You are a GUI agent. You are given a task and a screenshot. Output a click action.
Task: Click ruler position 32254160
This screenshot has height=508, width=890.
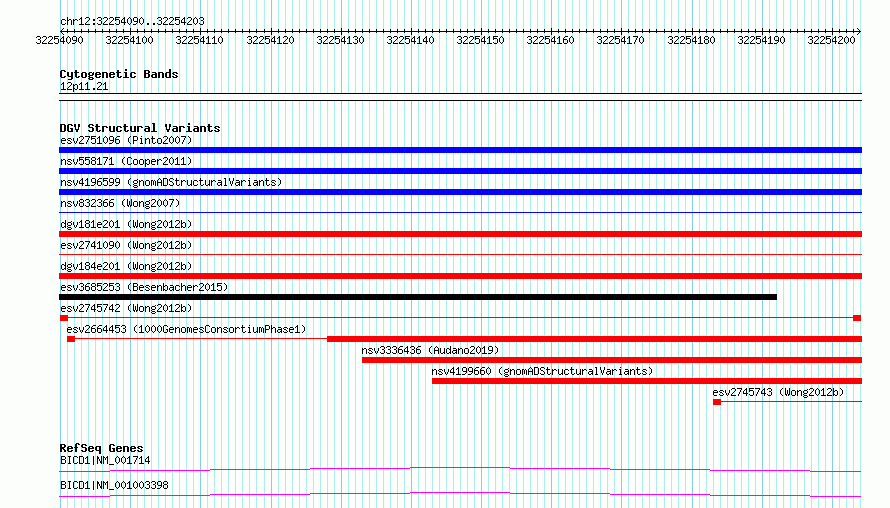point(551,40)
